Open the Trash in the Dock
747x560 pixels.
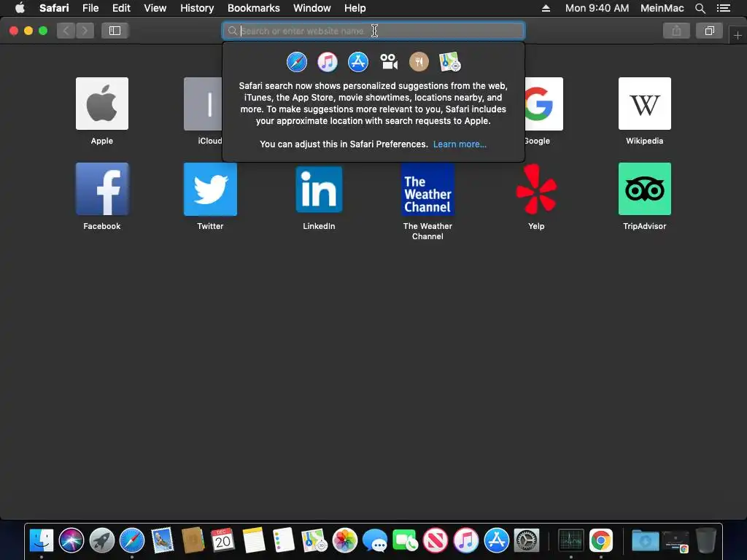click(706, 540)
